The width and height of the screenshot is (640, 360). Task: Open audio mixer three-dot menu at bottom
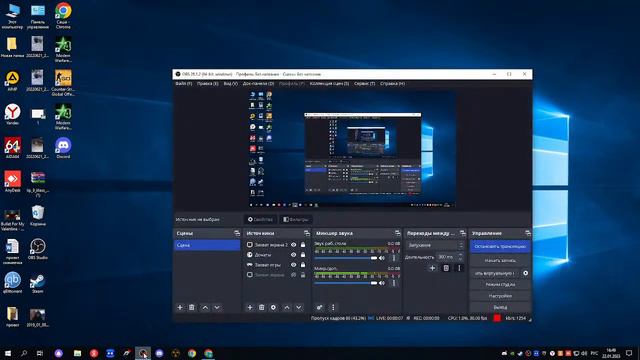[x=333, y=307]
